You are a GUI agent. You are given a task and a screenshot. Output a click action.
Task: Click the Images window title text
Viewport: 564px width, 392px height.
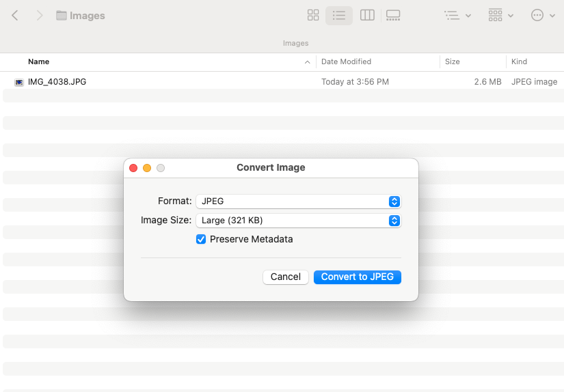coord(88,16)
